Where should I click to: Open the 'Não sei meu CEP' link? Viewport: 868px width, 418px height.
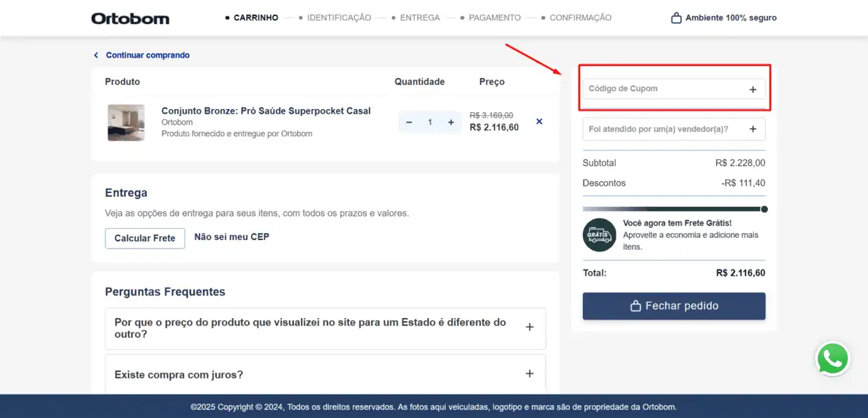(232, 237)
